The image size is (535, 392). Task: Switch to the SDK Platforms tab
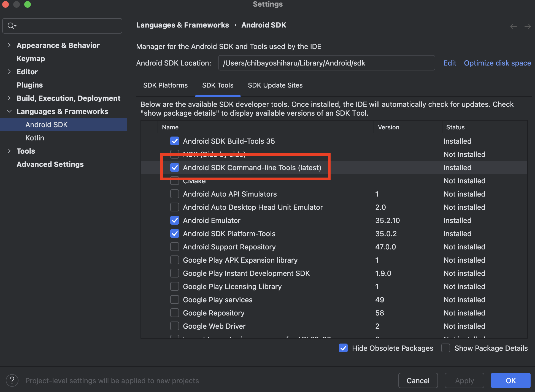pos(165,85)
